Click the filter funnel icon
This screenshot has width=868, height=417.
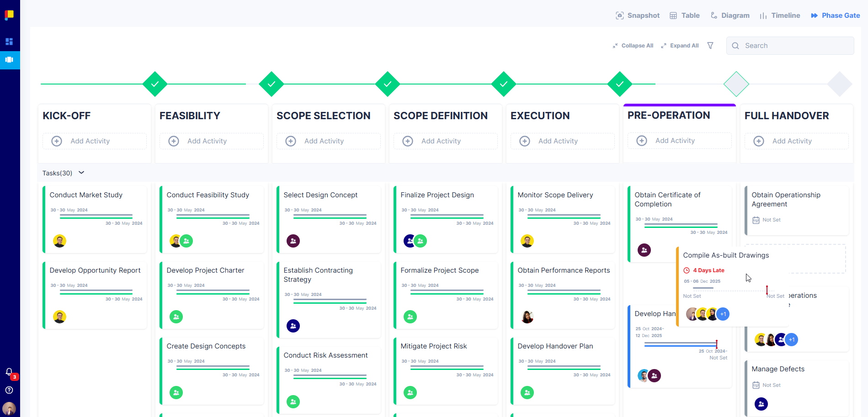point(710,46)
